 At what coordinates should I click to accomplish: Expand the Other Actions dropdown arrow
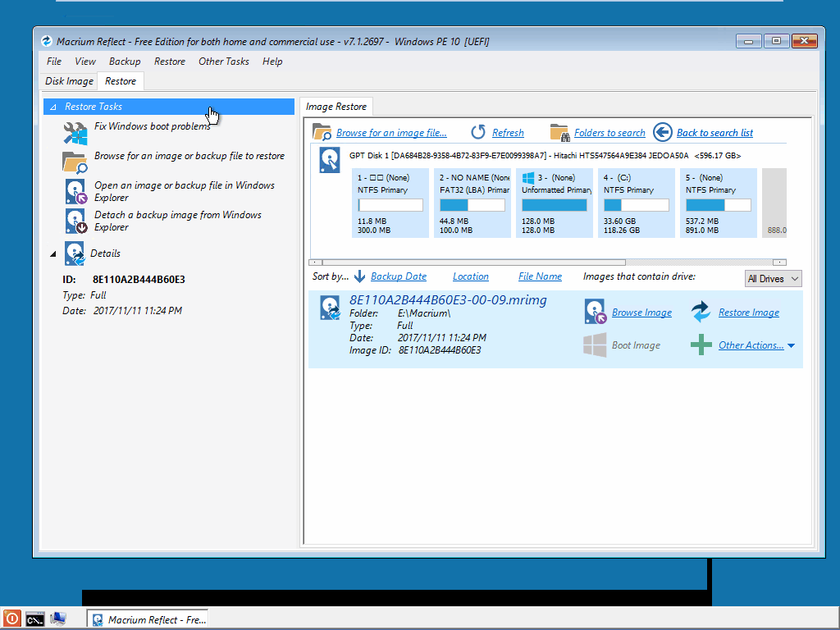792,346
